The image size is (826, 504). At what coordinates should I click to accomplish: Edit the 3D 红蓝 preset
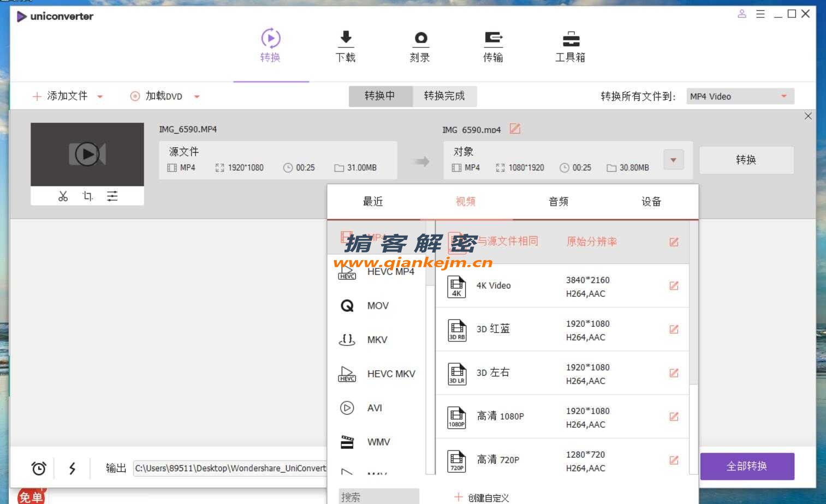(x=674, y=329)
